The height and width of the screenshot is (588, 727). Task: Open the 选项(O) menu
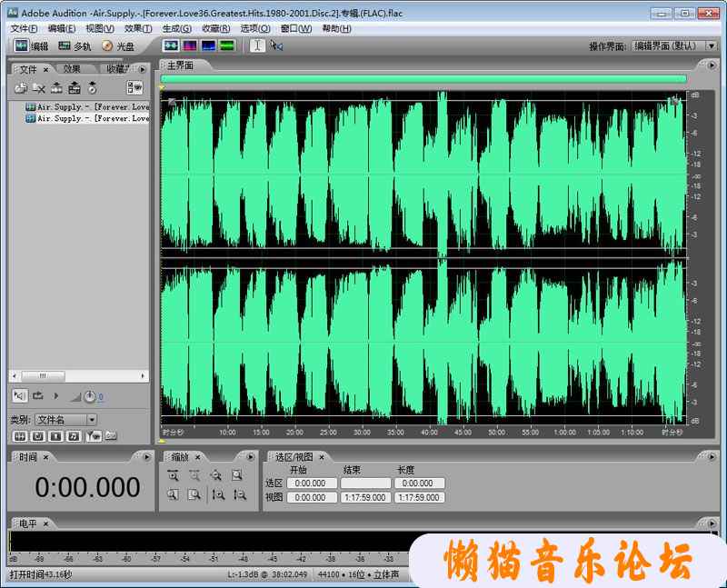click(x=255, y=29)
